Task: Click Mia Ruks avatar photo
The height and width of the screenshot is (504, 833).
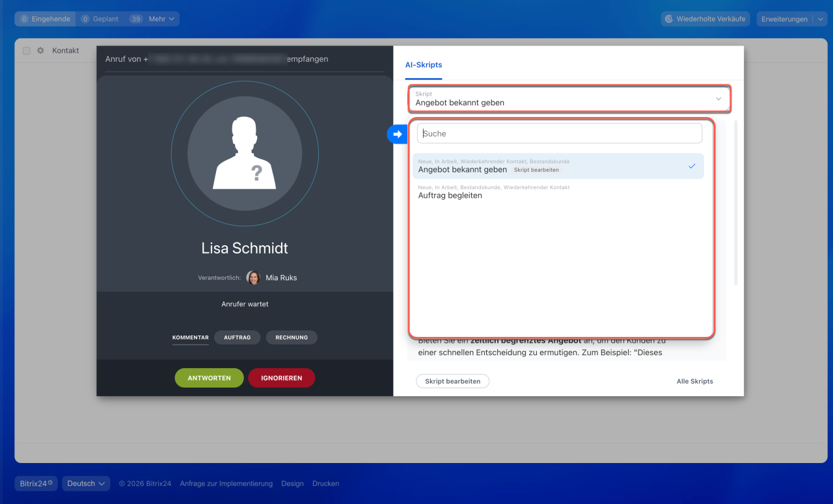Action: point(253,278)
